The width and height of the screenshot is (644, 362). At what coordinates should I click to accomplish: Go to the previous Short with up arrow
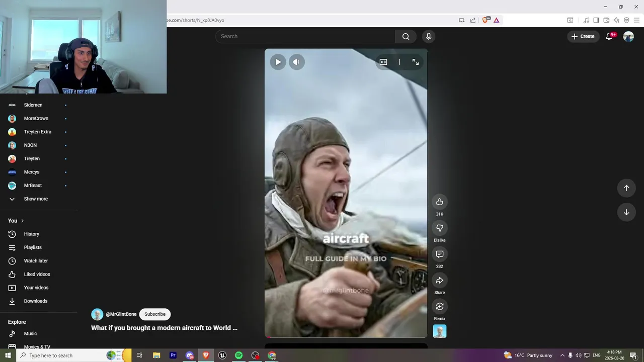coord(626,188)
